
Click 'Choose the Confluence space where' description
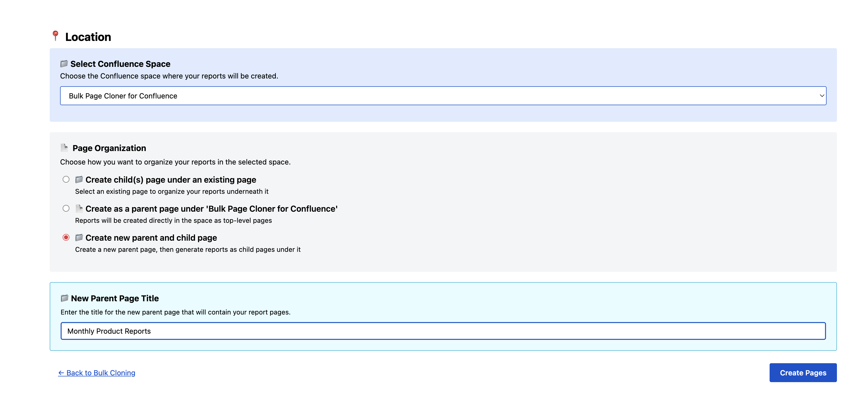[169, 76]
